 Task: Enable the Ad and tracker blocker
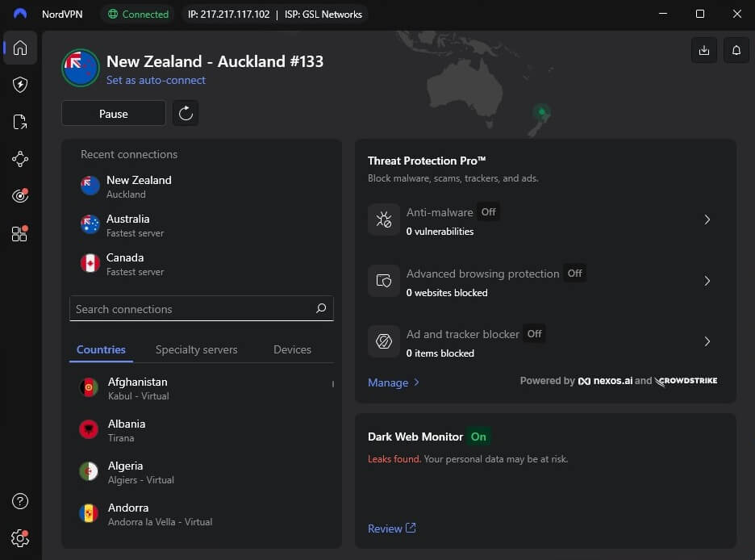coord(533,333)
